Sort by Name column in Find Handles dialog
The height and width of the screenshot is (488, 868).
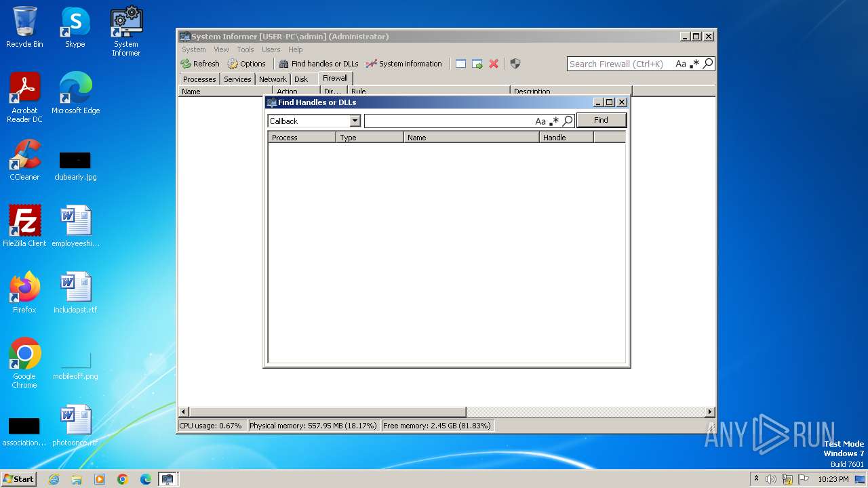471,138
